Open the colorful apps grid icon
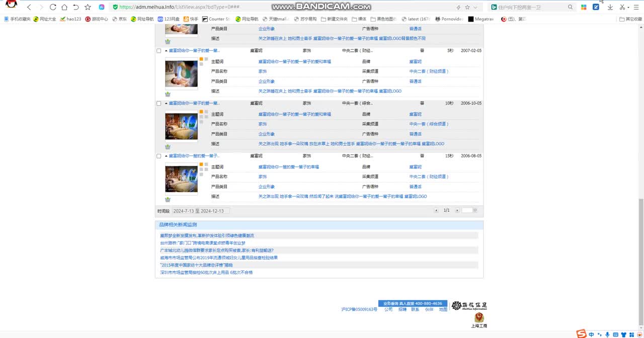This screenshot has width=644, height=338. click(584, 7)
